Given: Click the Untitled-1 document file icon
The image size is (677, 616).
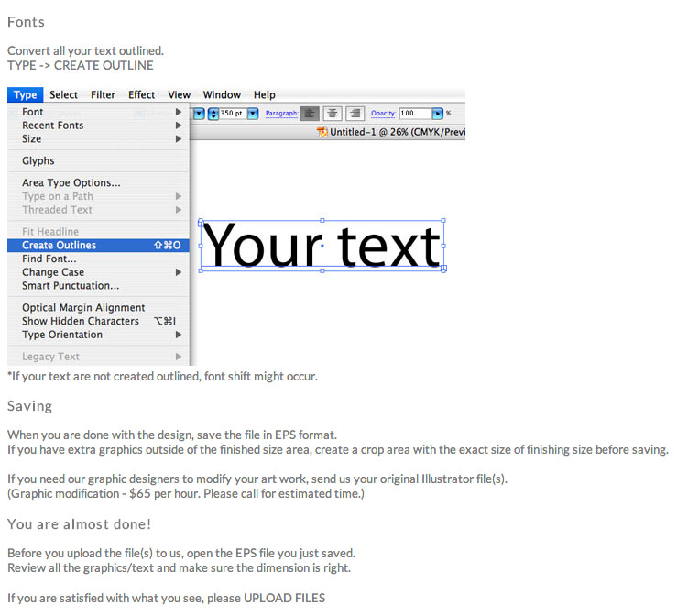Looking at the screenshot, I should pos(322,132).
